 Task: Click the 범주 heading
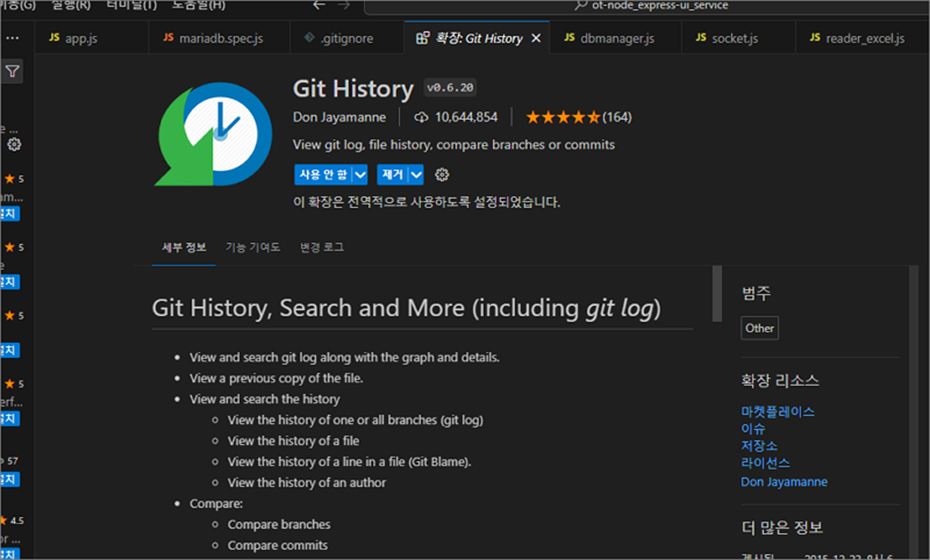pyautogui.click(x=756, y=293)
